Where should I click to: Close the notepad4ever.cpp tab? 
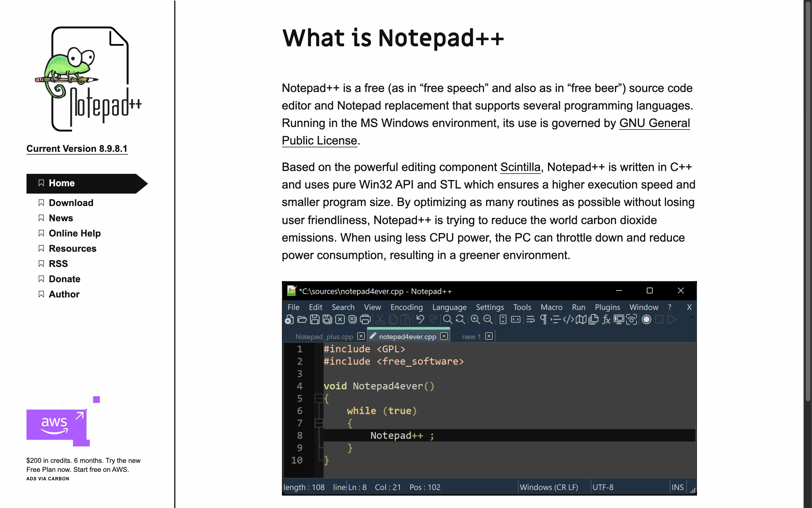pos(444,336)
